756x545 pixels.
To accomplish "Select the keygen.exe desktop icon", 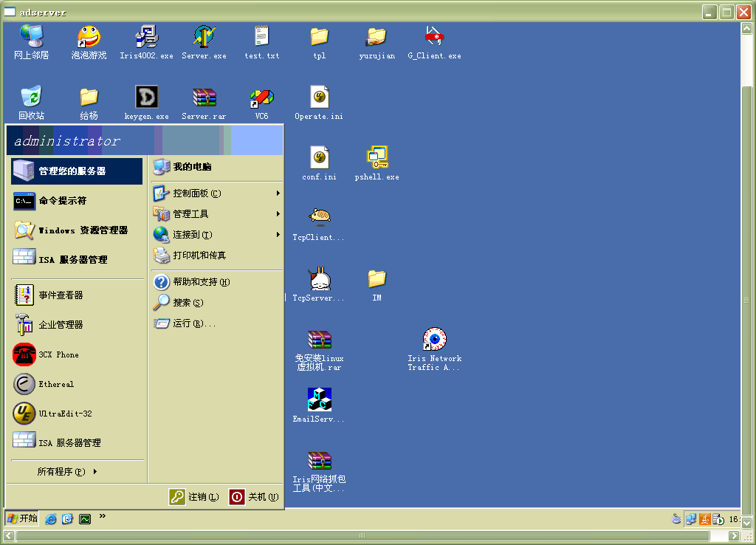I will [x=147, y=97].
